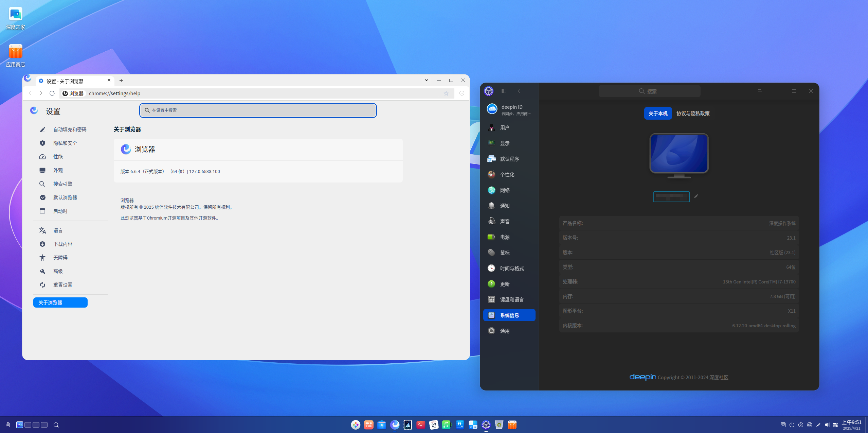Toggle control center sidebar panel icon
This screenshot has height=433, width=868.
click(x=504, y=91)
